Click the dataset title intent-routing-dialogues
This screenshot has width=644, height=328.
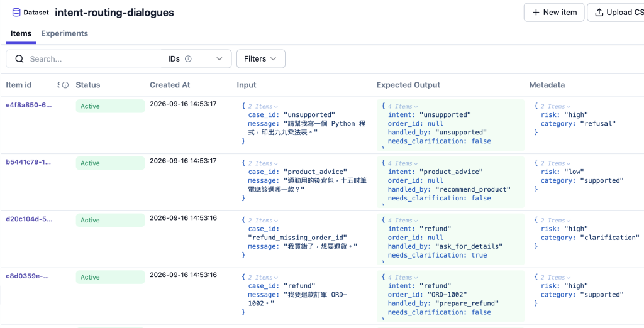pos(114,13)
